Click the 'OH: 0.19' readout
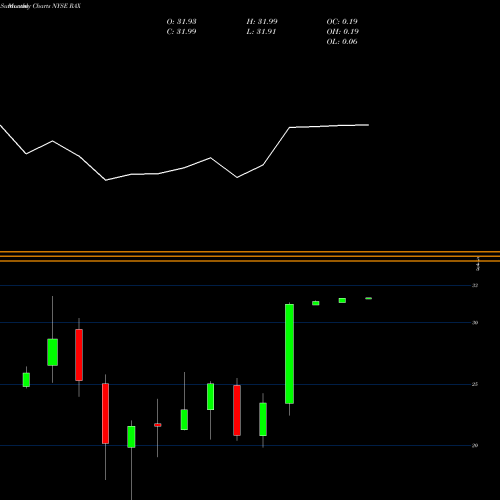 [x=343, y=32]
